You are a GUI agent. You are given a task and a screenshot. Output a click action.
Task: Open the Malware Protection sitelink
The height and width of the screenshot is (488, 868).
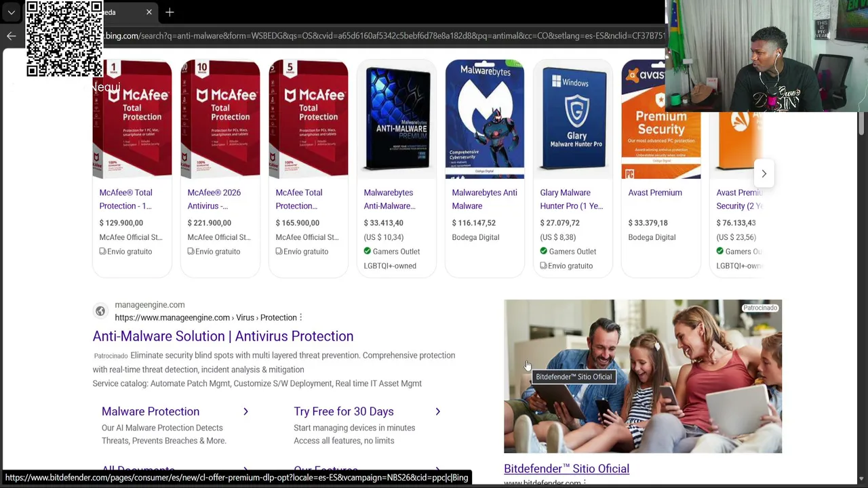click(151, 411)
